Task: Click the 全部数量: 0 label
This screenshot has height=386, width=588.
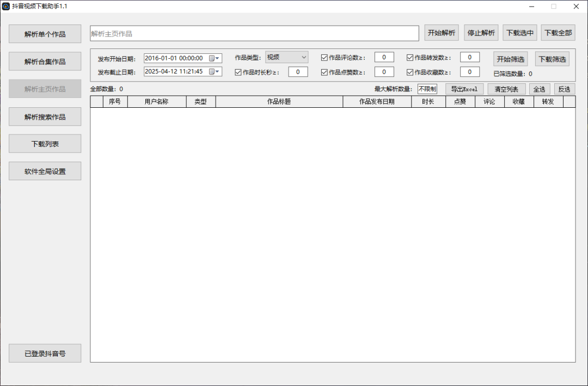Action: point(107,89)
